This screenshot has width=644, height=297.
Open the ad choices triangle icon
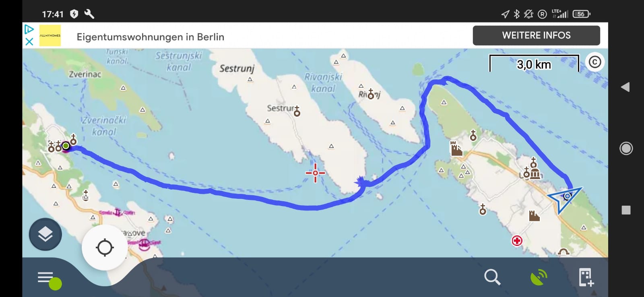click(x=29, y=29)
